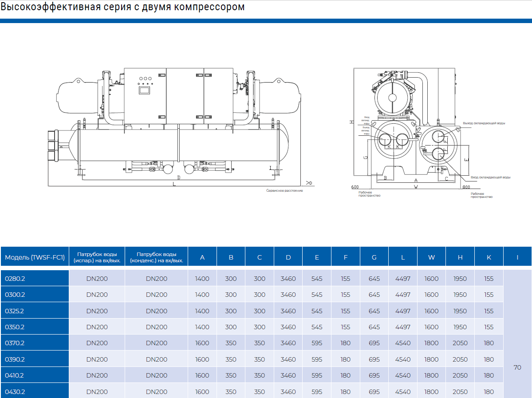The height and width of the screenshot is (398, 532).
Task: Click the evaporator water pipe column header
Action: 97,257
